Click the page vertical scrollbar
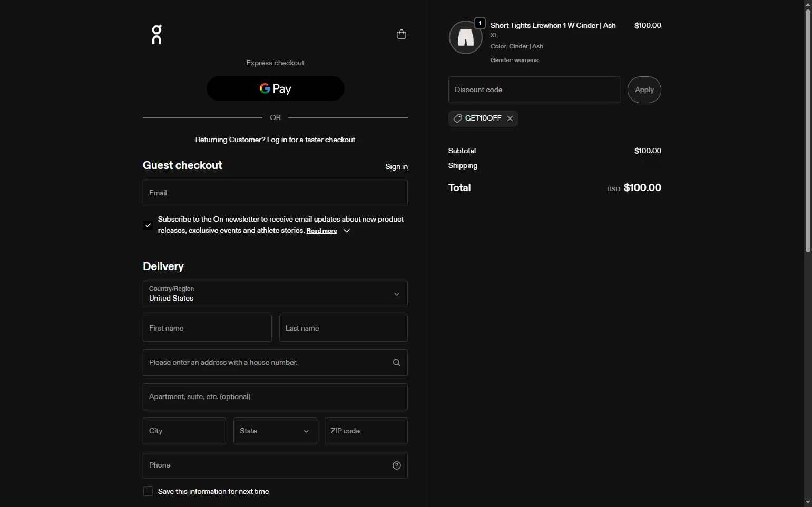 point(808,131)
